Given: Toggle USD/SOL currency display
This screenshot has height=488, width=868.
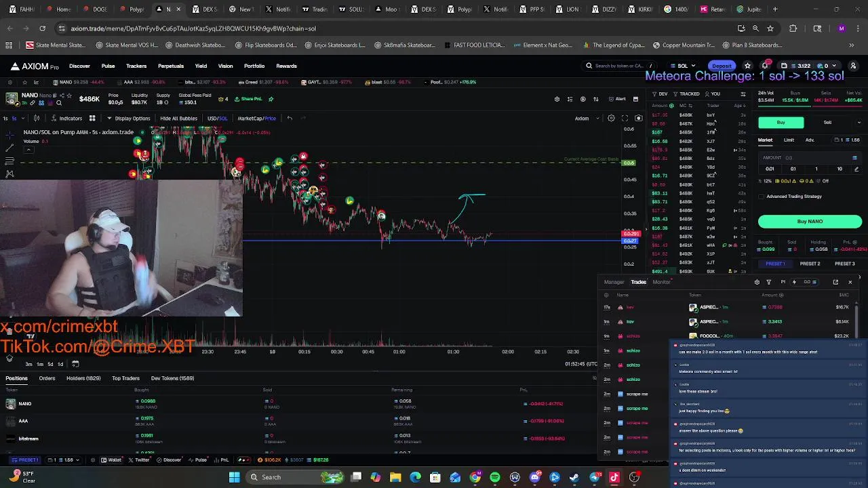Looking at the screenshot, I should click(217, 119).
